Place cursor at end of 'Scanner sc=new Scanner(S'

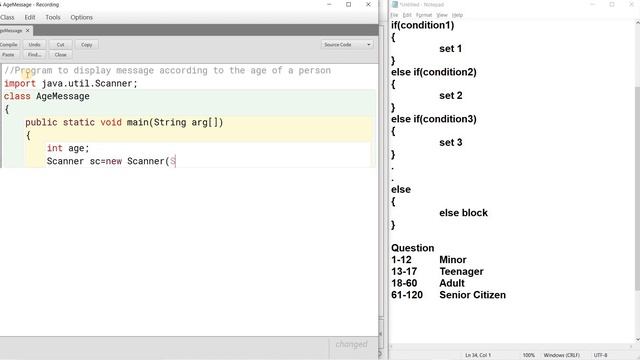176,161
